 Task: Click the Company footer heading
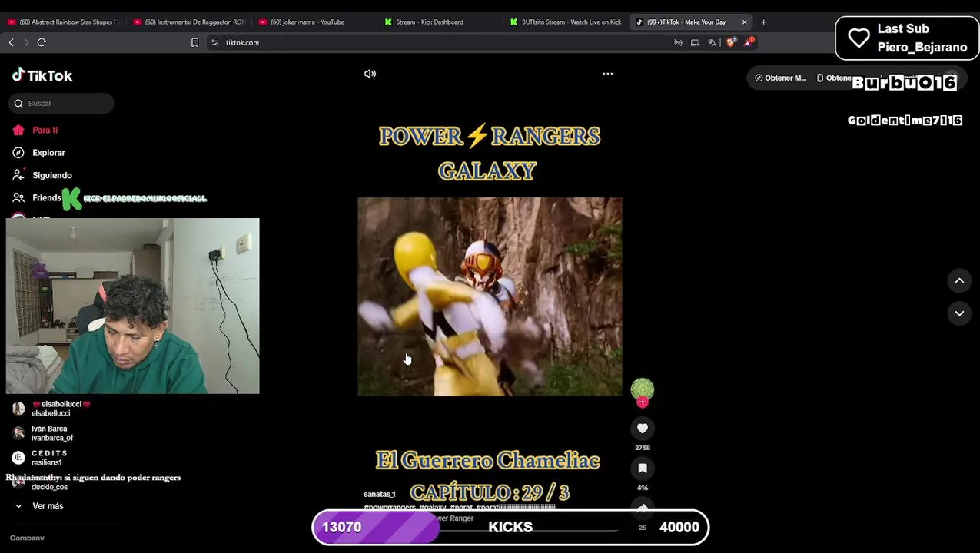coord(27,538)
